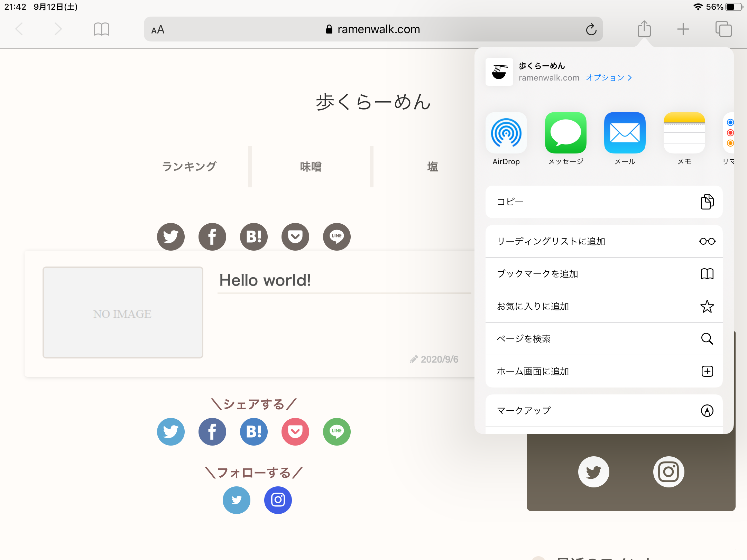Tap the Safari share button in toolbar

point(644,29)
